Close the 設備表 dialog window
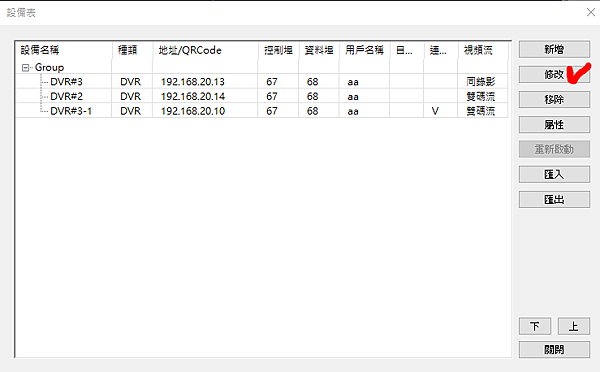Image resolution: width=600 pixels, height=372 pixels. click(x=591, y=12)
